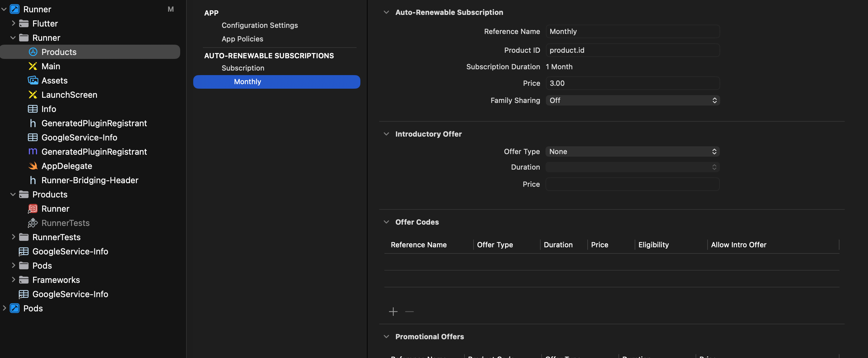The height and width of the screenshot is (358, 868).
Task: Click the GeneratedPluginRegistrant implementation file icon
Action: click(x=33, y=151)
